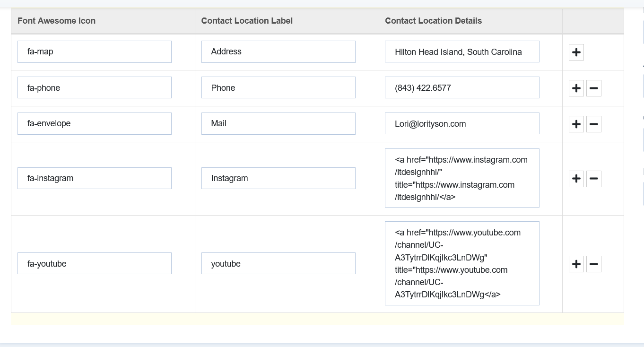Select the fa-phone icon input
This screenshot has width=644, height=347.
pyautogui.click(x=95, y=87)
